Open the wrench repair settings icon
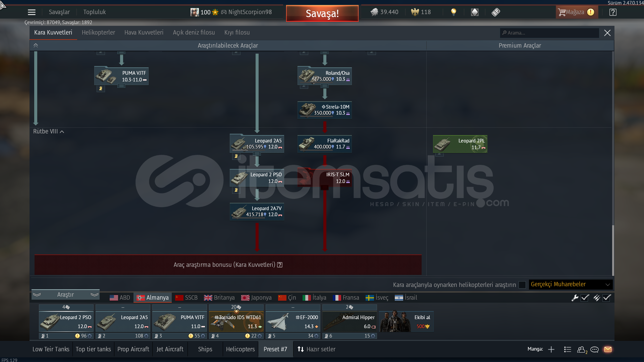 point(575,298)
